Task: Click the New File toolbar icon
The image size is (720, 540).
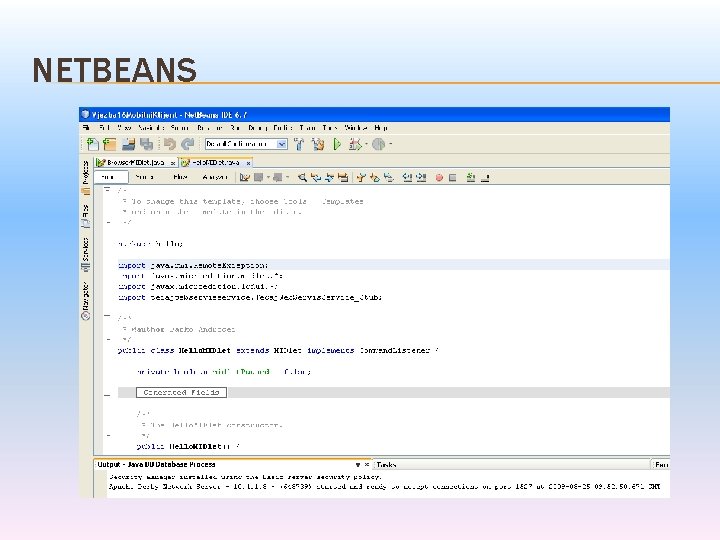Action: (x=93, y=144)
